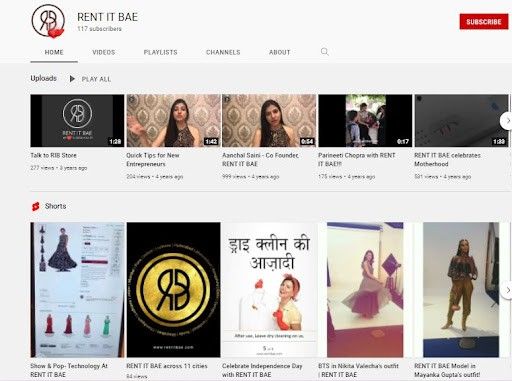The height and width of the screenshot is (381, 512).
Task: Open the RENT IT BAE channel avatar
Action: [x=48, y=21]
